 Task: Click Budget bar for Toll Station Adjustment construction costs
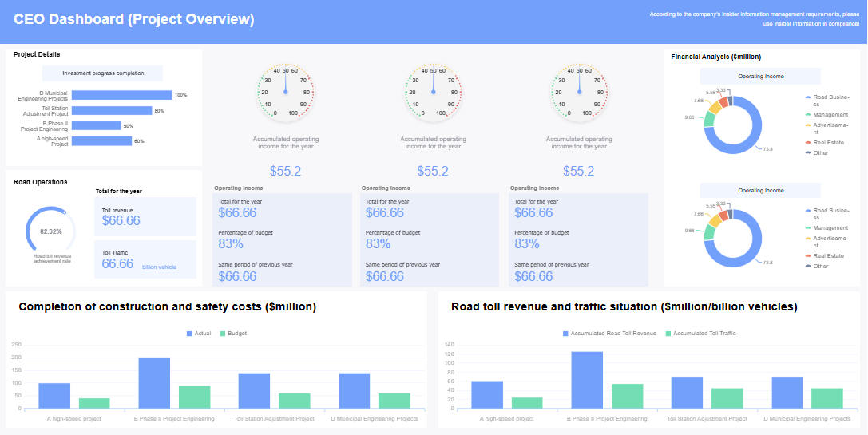click(295, 401)
